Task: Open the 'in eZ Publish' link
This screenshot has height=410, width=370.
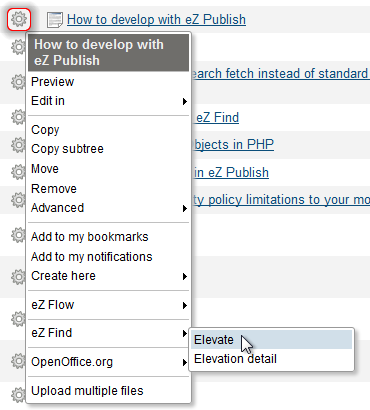Action: pos(231,173)
